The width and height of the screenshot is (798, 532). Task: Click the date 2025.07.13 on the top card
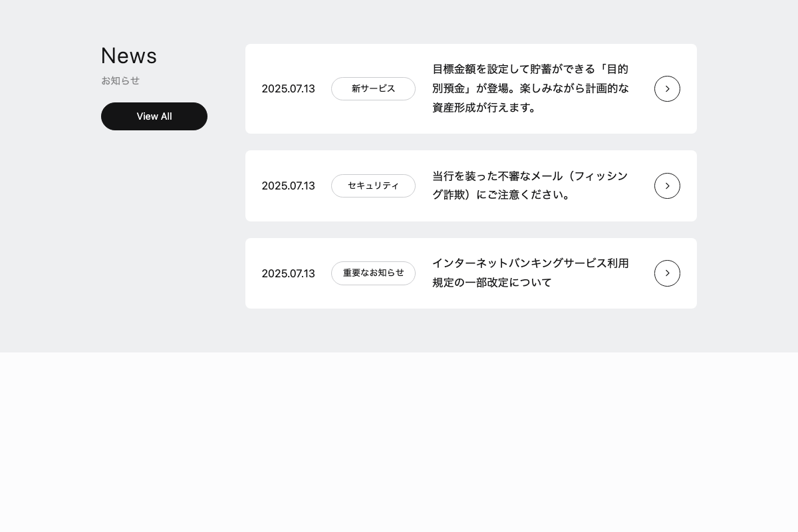click(288, 88)
